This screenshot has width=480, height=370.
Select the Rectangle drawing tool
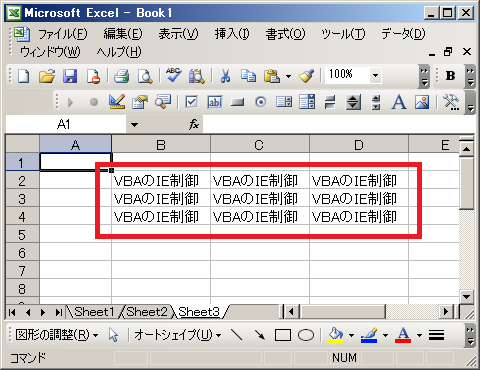pos(283,335)
